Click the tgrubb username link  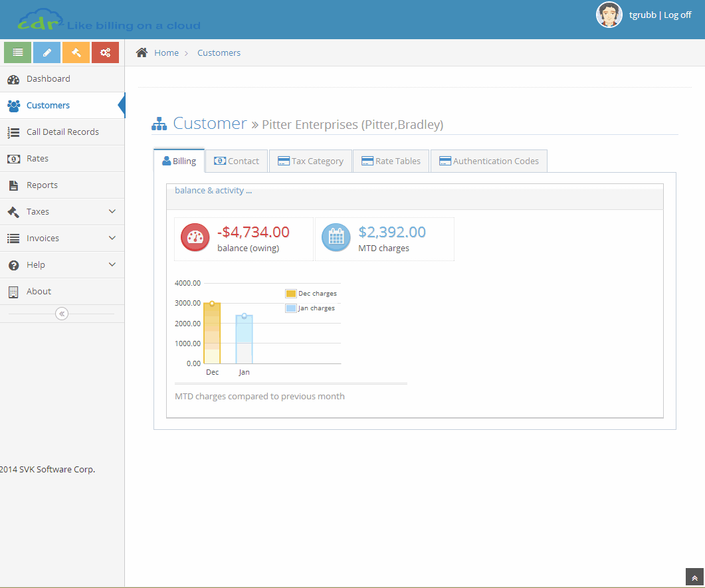point(643,15)
